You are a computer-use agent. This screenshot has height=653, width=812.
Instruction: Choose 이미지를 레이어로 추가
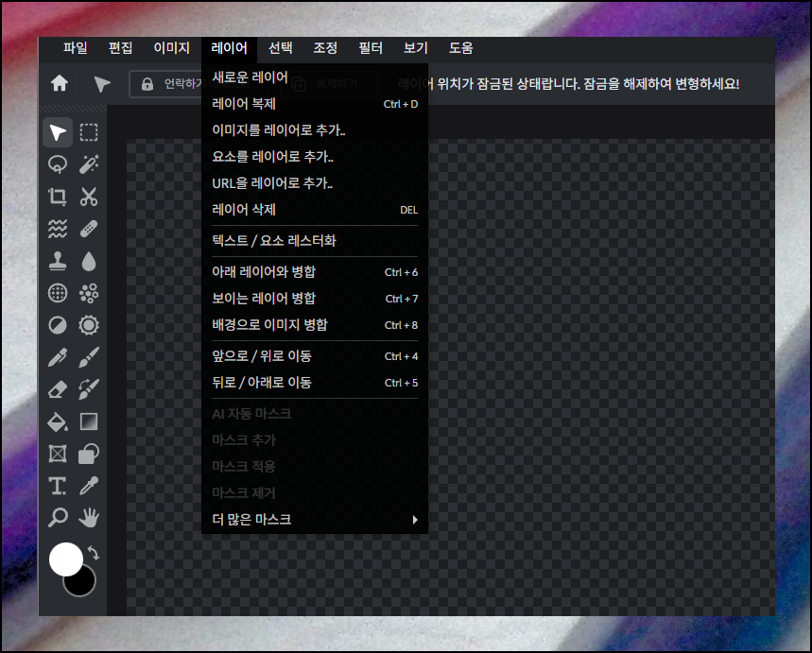coord(315,130)
